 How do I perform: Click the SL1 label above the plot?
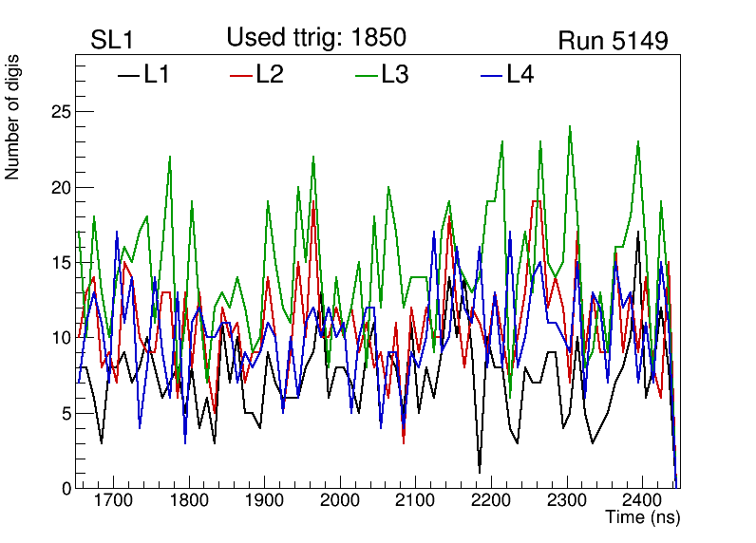pyautogui.click(x=112, y=41)
